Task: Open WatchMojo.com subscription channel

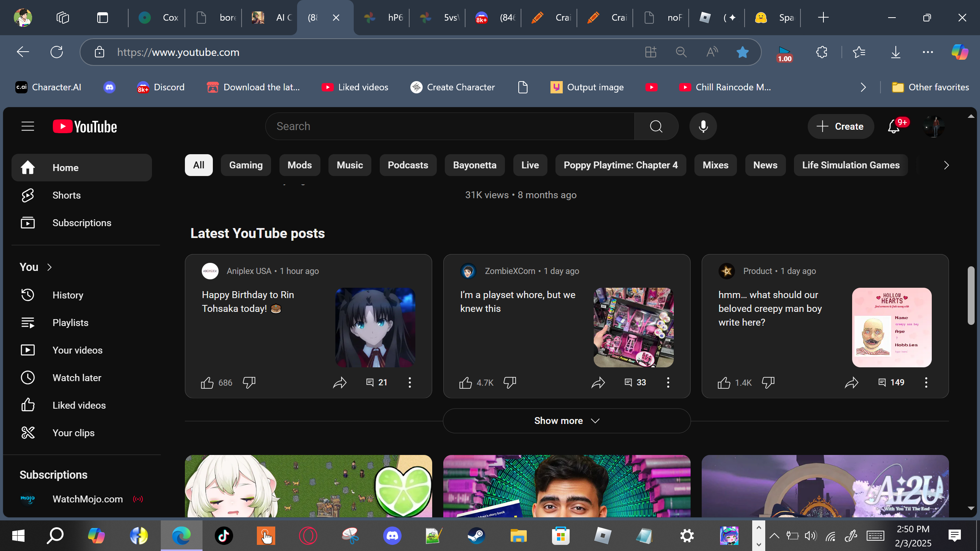Action: coord(82,499)
